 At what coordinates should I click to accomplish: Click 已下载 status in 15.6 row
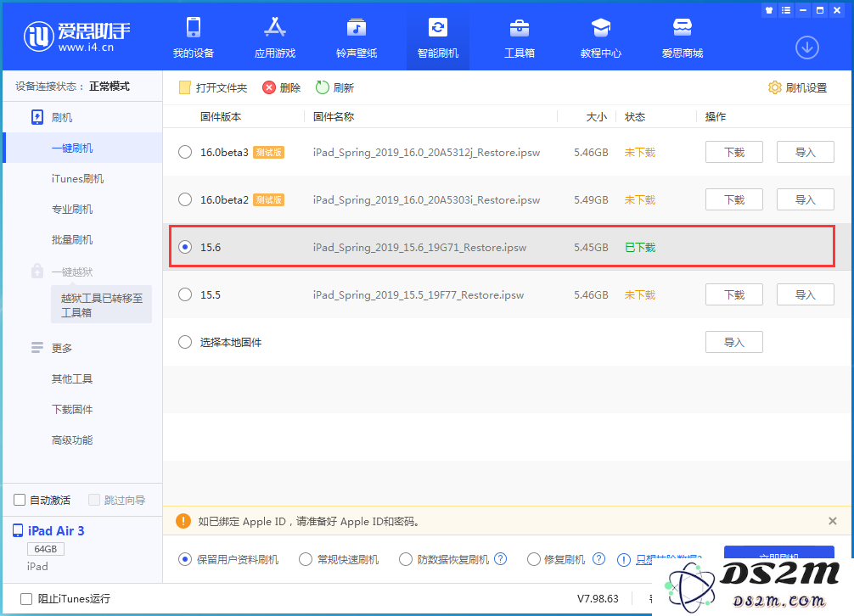coord(640,247)
